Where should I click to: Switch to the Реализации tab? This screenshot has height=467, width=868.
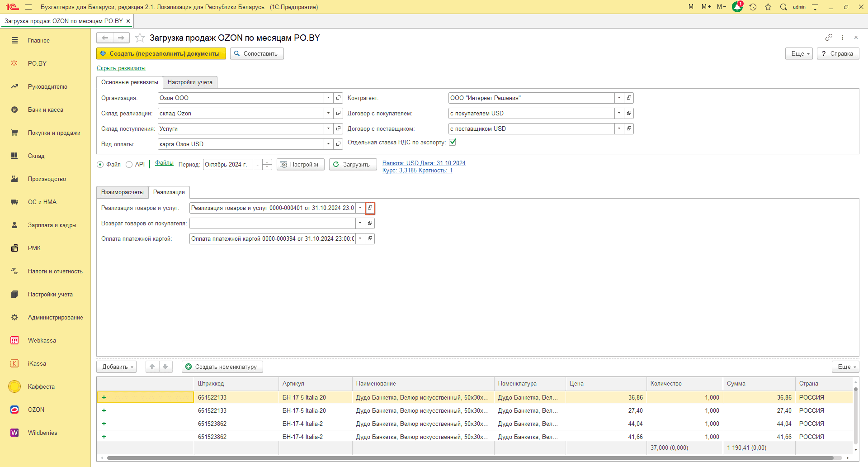[169, 192]
